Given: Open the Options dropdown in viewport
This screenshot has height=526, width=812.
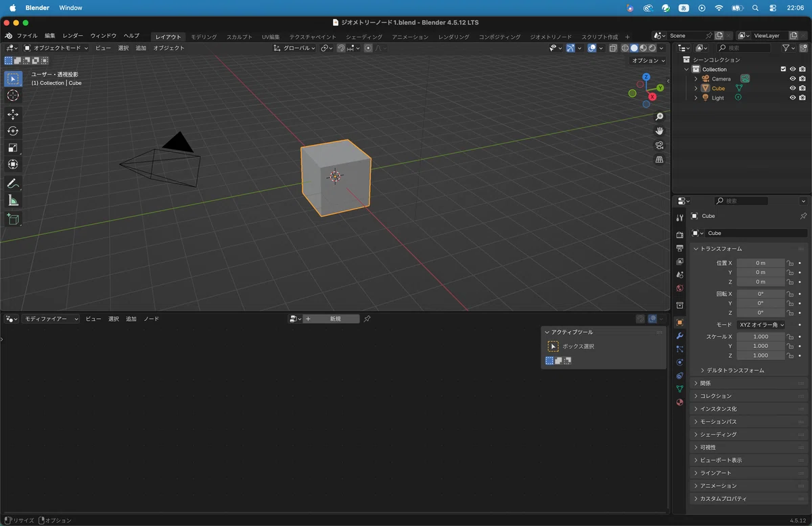Looking at the screenshot, I should [x=648, y=60].
